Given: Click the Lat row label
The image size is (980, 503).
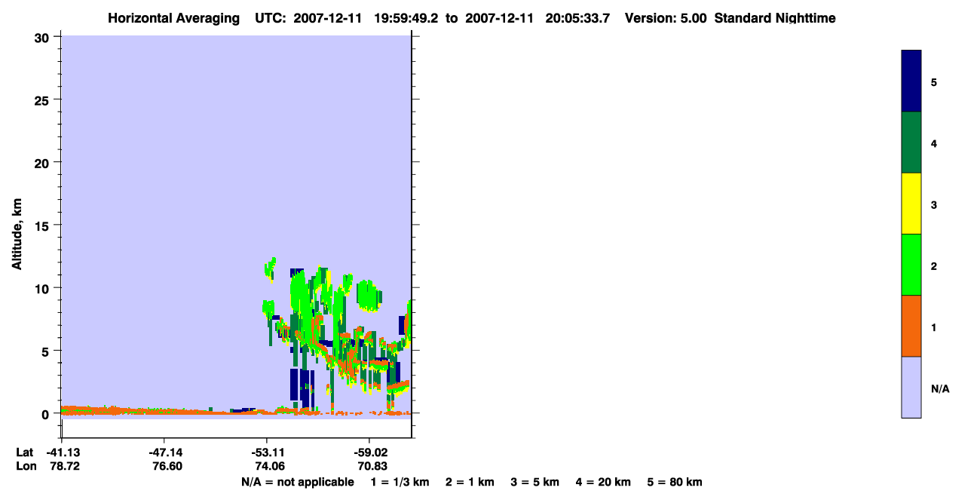Looking at the screenshot, I should [x=24, y=452].
